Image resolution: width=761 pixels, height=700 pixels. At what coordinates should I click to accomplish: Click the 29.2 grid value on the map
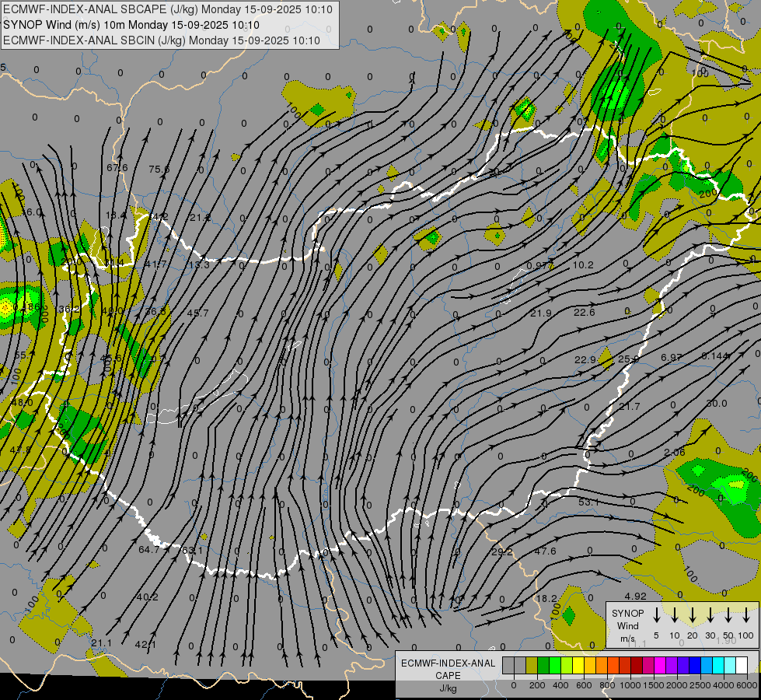coord(502,552)
